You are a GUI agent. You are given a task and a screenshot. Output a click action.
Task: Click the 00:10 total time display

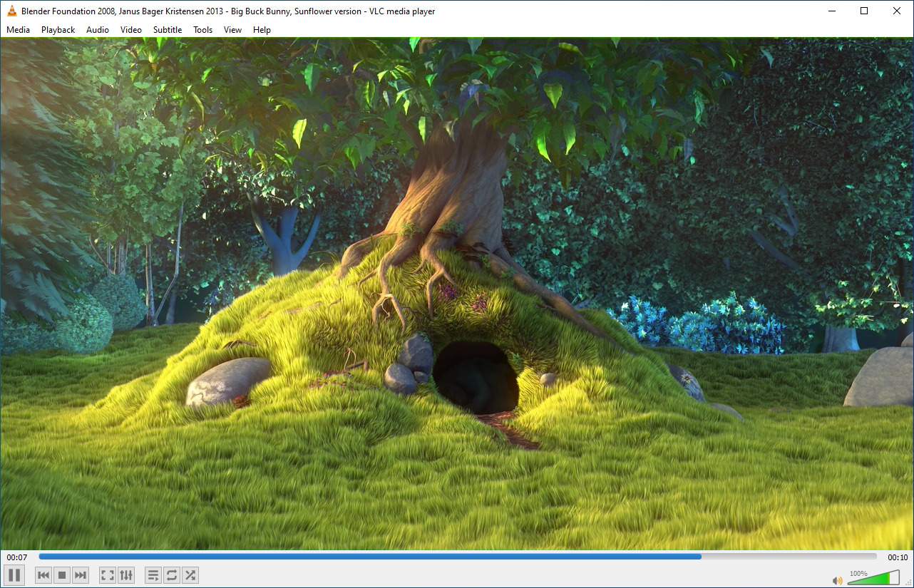pos(895,557)
